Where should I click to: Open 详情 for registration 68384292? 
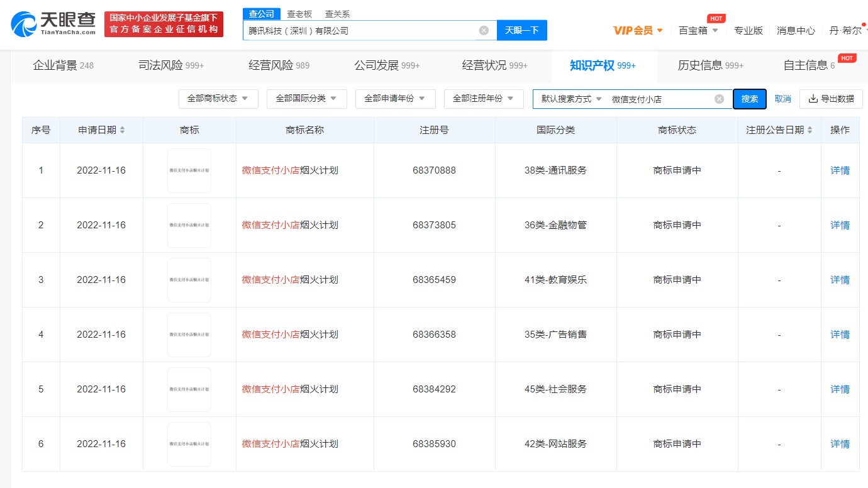coord(840,389)
